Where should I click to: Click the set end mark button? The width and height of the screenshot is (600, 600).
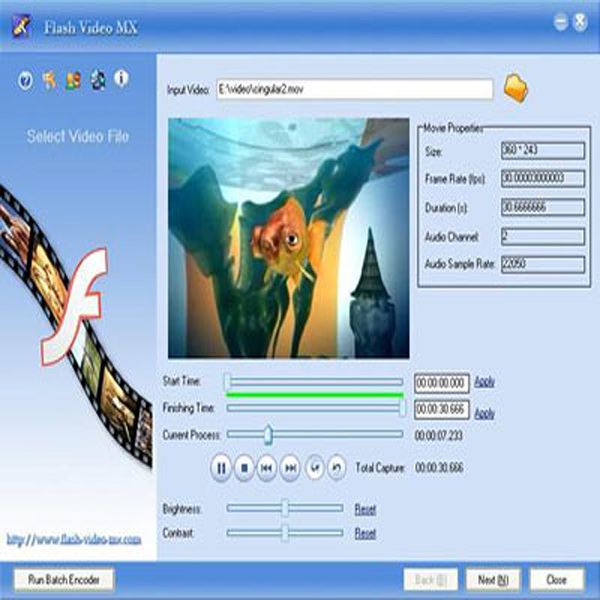point(337,468)
